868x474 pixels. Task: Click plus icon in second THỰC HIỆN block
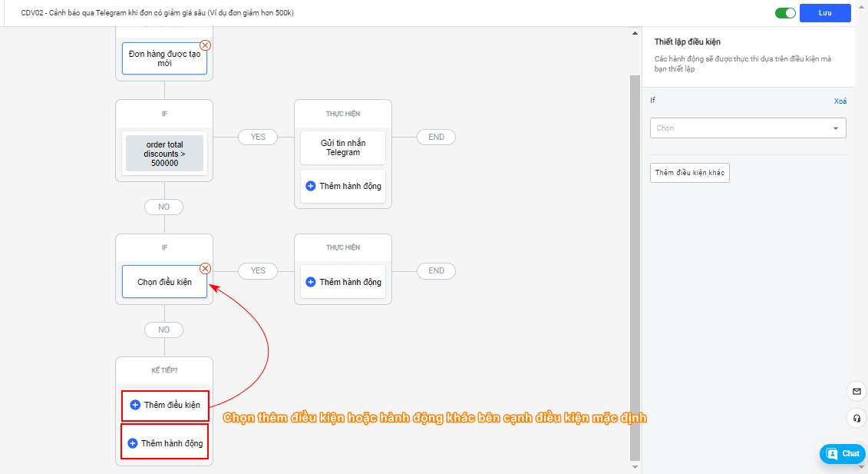pyautogui.click(x=310, y=282)
